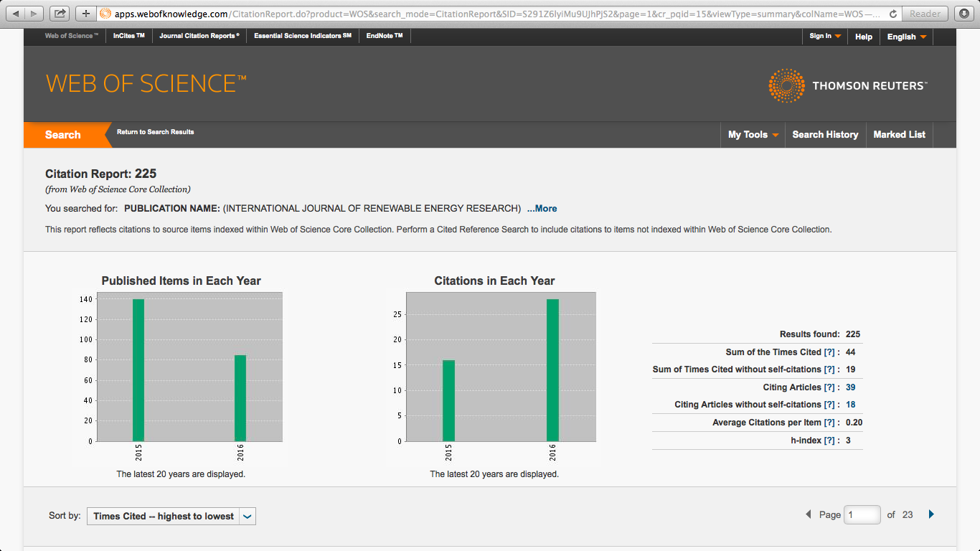Click the h-index value 3

pos(848,441)
